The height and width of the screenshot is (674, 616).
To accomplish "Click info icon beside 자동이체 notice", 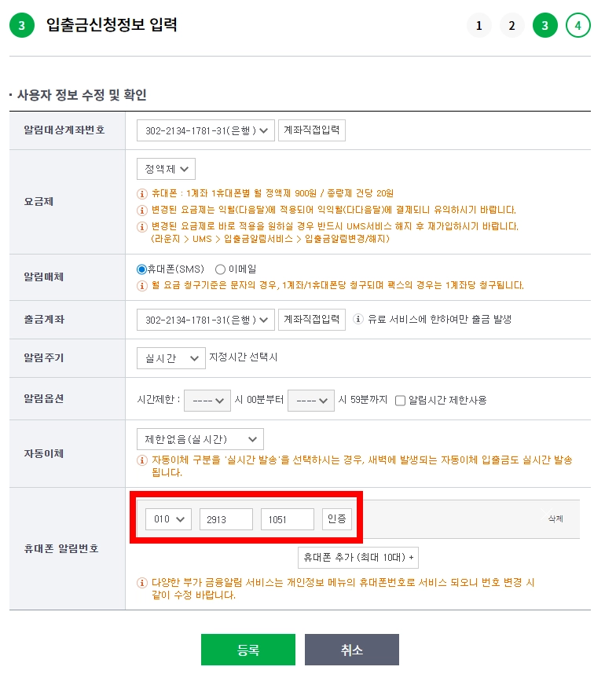I will pos(142,460).
